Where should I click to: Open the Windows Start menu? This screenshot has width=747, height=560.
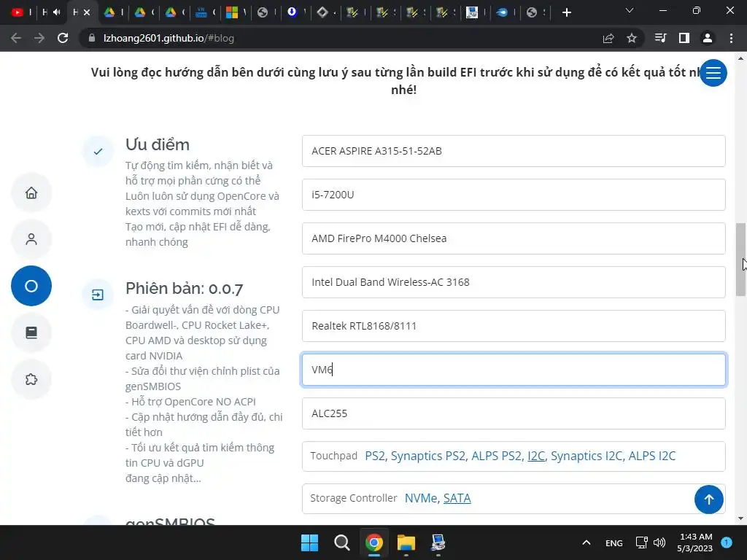pyautogui.click(x=309, y=542)
